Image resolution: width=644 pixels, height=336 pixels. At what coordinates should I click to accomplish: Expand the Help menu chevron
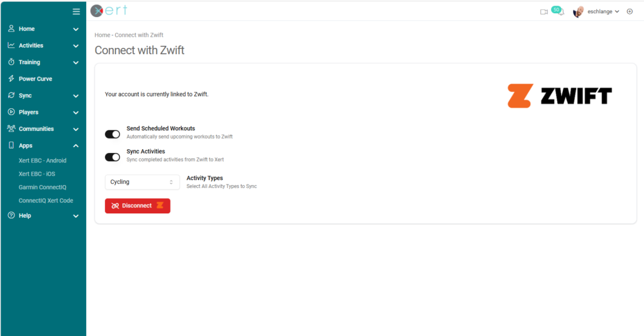[x=75, y=216]
